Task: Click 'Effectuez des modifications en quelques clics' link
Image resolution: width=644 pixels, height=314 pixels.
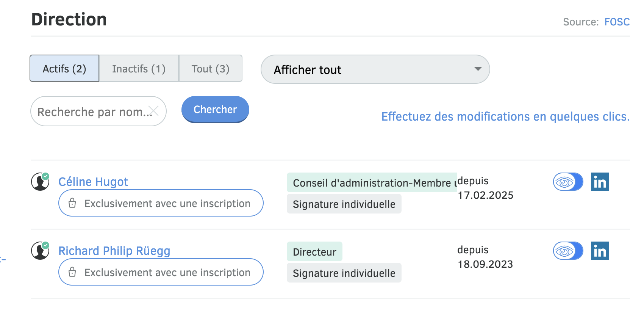Action: [505, 116]
